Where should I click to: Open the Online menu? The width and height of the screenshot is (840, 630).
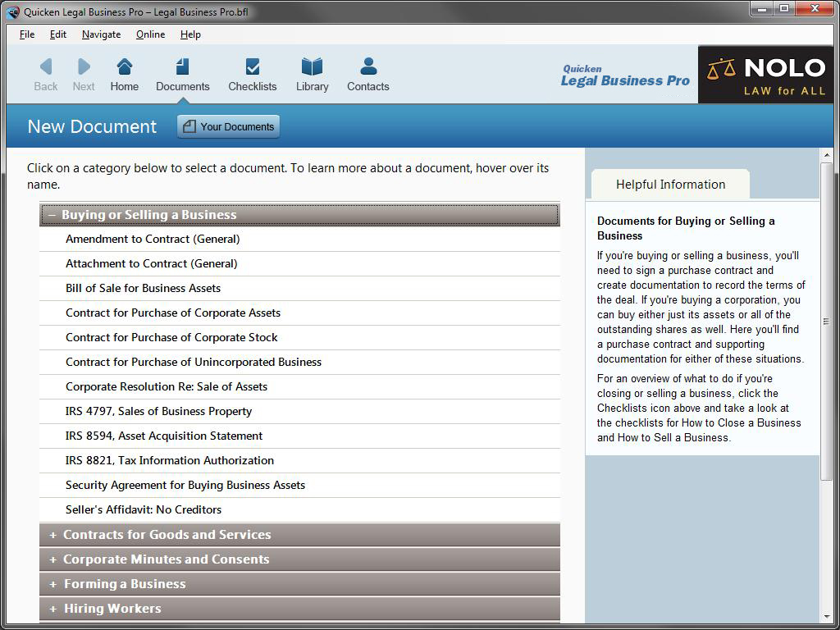(150, 34)
